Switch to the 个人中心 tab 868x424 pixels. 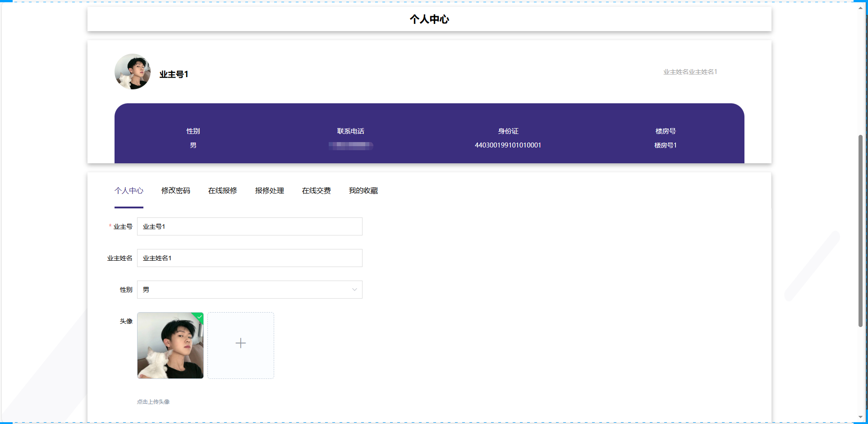129,191
